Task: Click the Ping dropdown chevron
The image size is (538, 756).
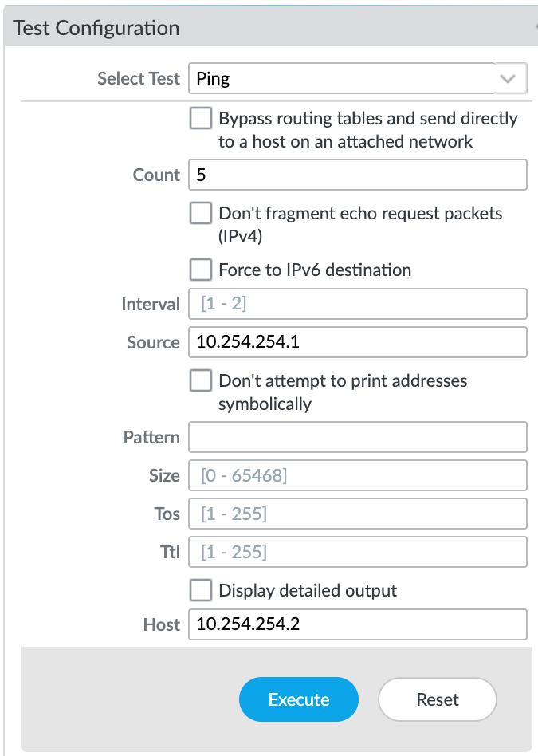Action: (x=510, y=78)
